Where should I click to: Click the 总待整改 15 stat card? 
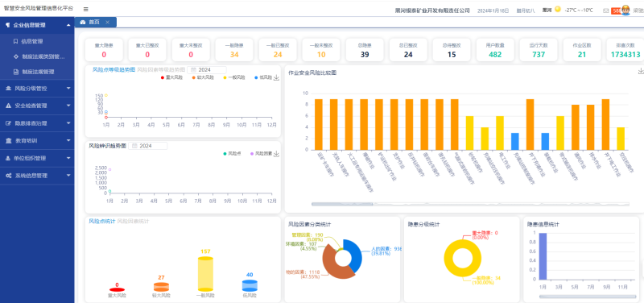(452, 50)
